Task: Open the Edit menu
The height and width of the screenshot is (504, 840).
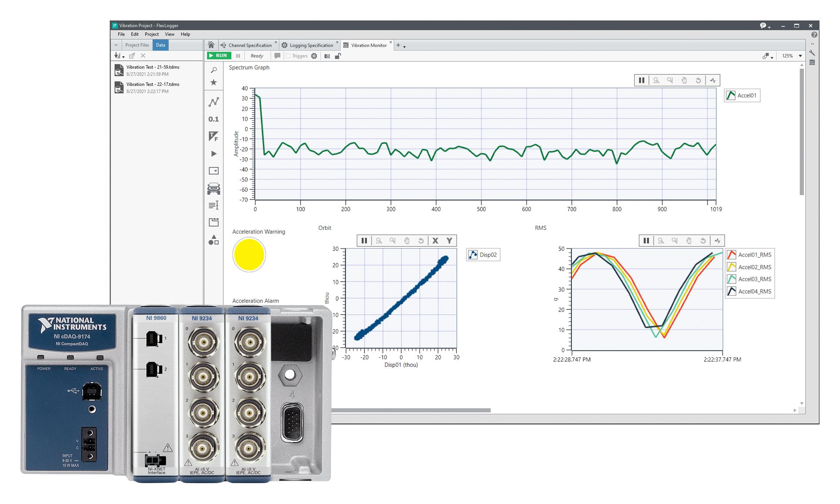Action: [x=135, y=34]
